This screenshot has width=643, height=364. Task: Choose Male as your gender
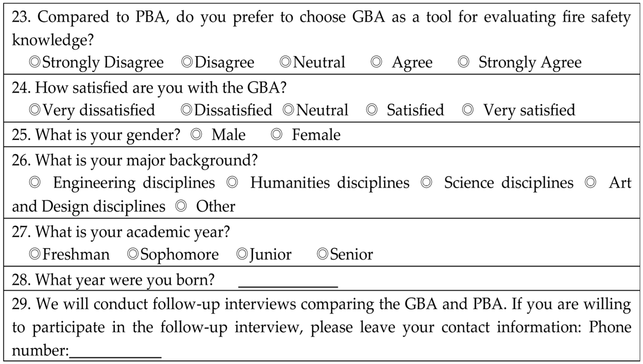pyautogui.click(x=196, y=134)
